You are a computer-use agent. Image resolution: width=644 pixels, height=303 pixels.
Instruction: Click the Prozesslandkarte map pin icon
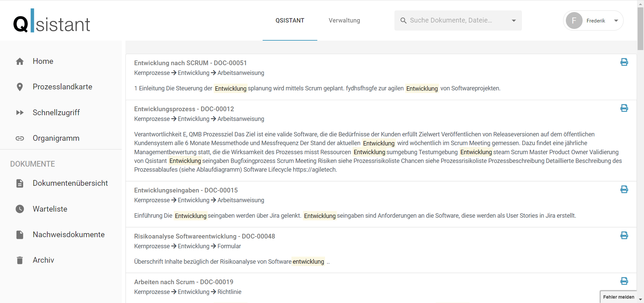pyautogui.click(x=20, y=87)
